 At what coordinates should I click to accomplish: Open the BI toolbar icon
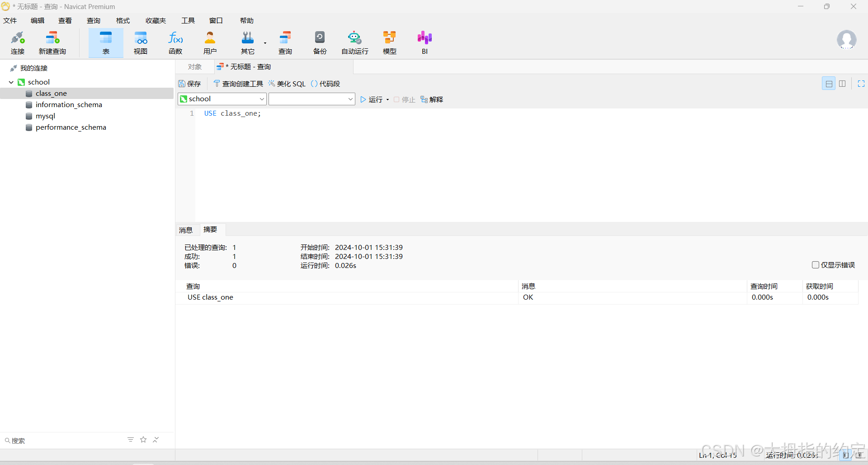[425, 43]
